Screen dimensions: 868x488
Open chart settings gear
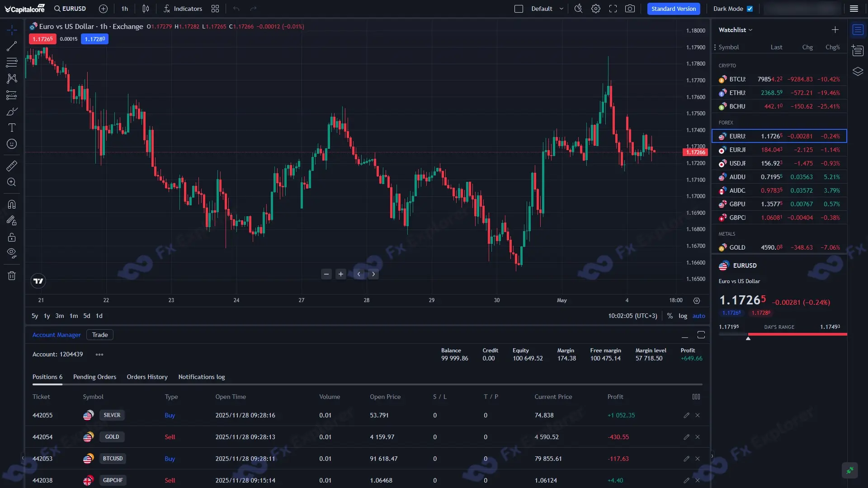point(596,9)
